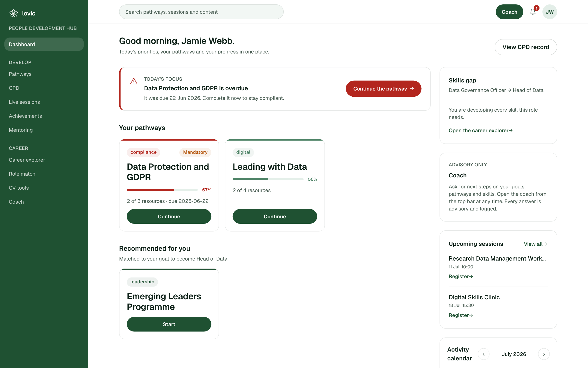Click the GDPR 67% progress bar
Viewport: 588px width, 368px height.
click(162, 190)
